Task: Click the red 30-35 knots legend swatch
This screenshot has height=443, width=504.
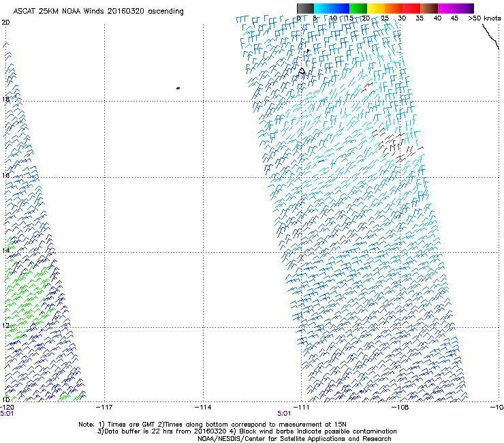Action: [x=411, y=8]
